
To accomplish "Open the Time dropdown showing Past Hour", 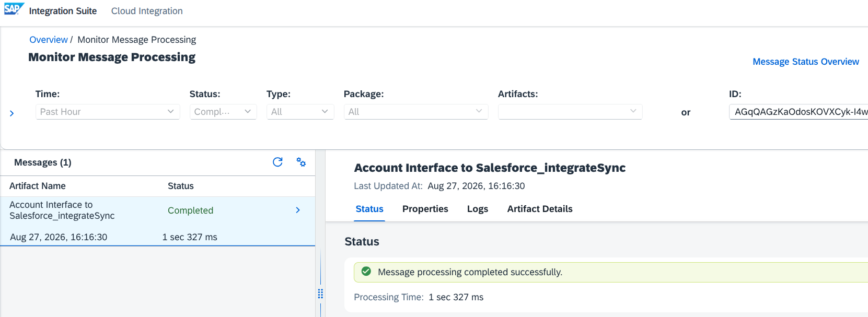I will [x=108, y=112].
